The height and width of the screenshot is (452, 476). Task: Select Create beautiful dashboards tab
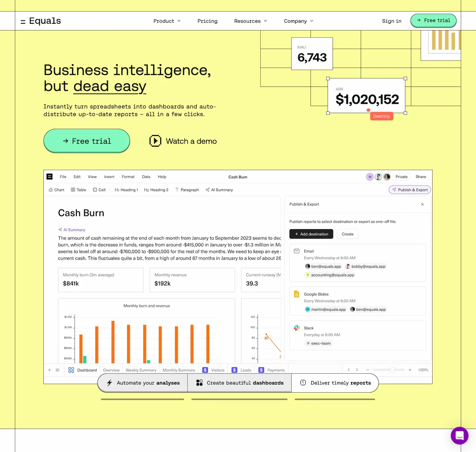[239, 383]
